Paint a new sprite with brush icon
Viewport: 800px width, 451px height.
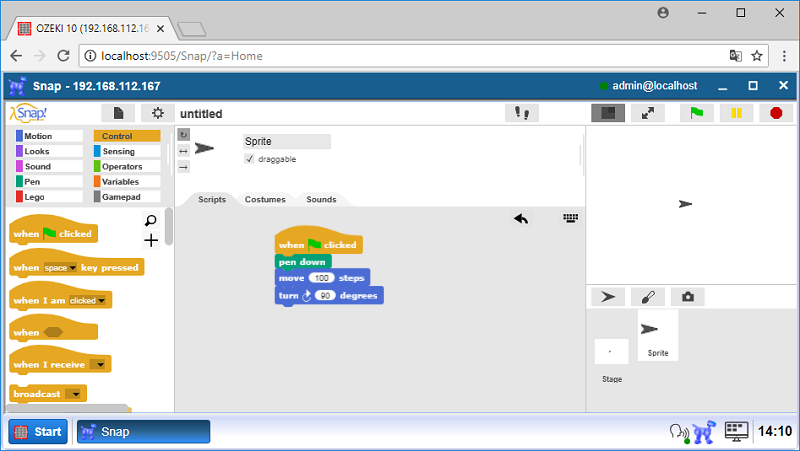click(648, 297)
